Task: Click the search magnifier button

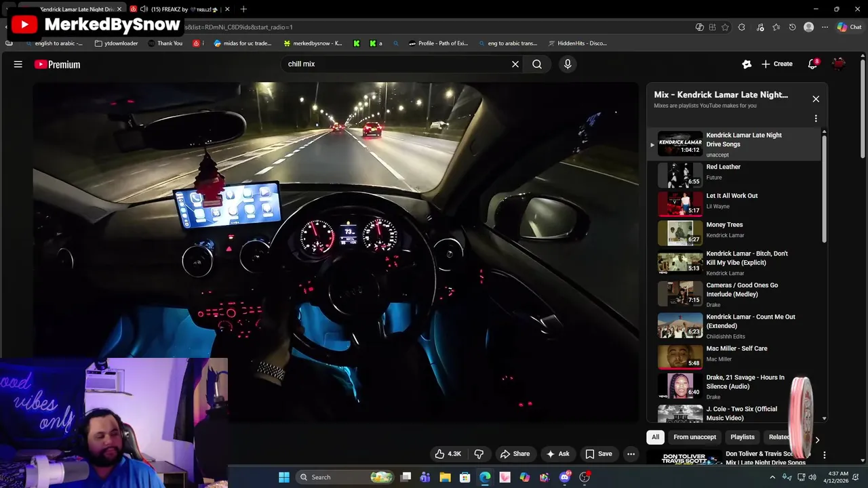Action: pos(537,64)
